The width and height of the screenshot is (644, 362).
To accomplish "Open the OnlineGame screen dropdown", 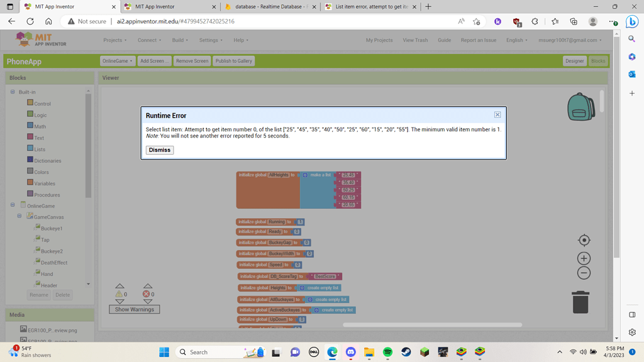I will (x=118, y=61).
